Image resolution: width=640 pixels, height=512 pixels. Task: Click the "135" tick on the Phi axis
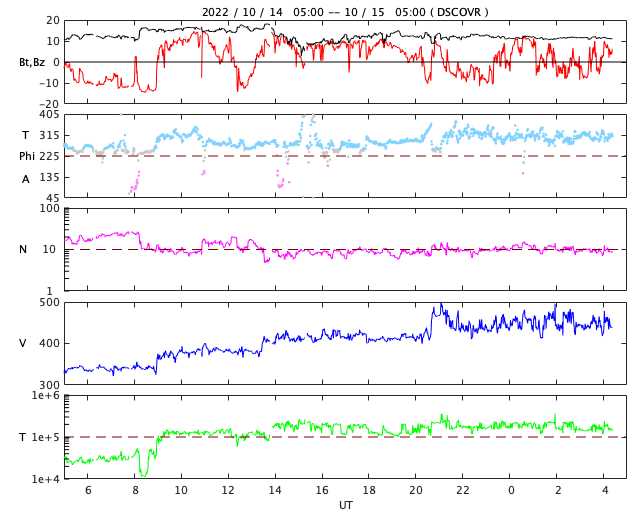point(49,177)
